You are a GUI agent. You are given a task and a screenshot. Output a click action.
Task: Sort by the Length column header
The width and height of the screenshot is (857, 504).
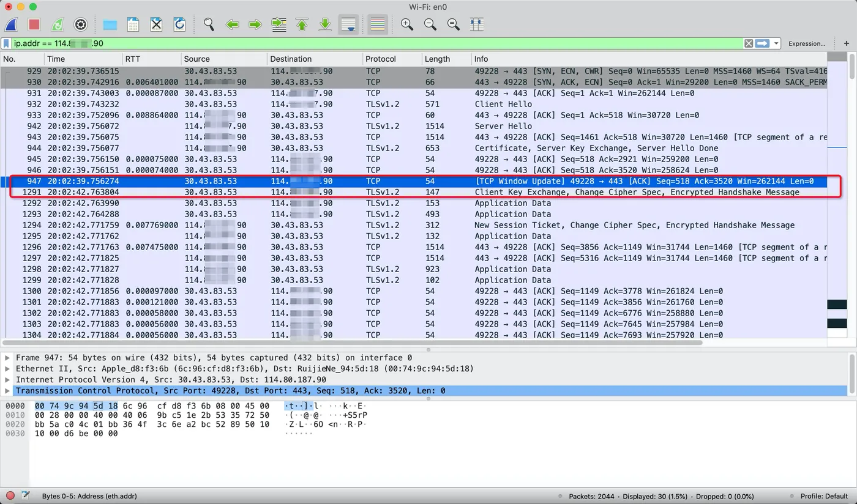446,59
